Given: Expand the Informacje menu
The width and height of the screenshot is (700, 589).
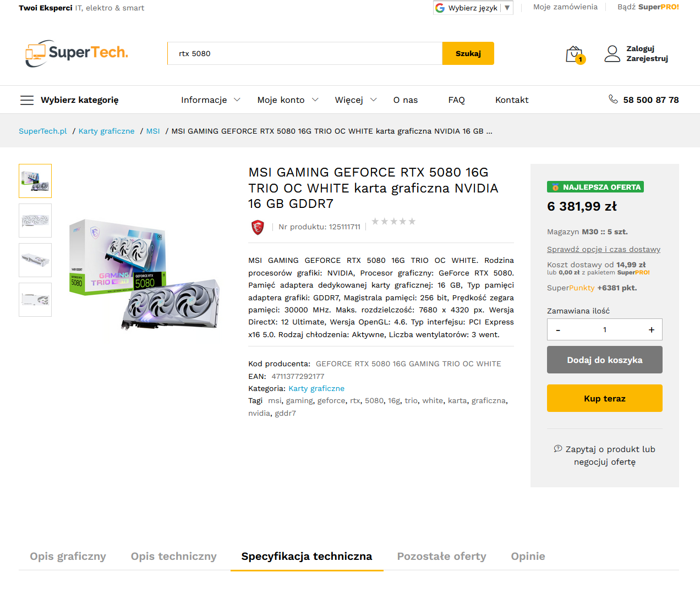Looking at the screenshot, I should pos(211,100).
